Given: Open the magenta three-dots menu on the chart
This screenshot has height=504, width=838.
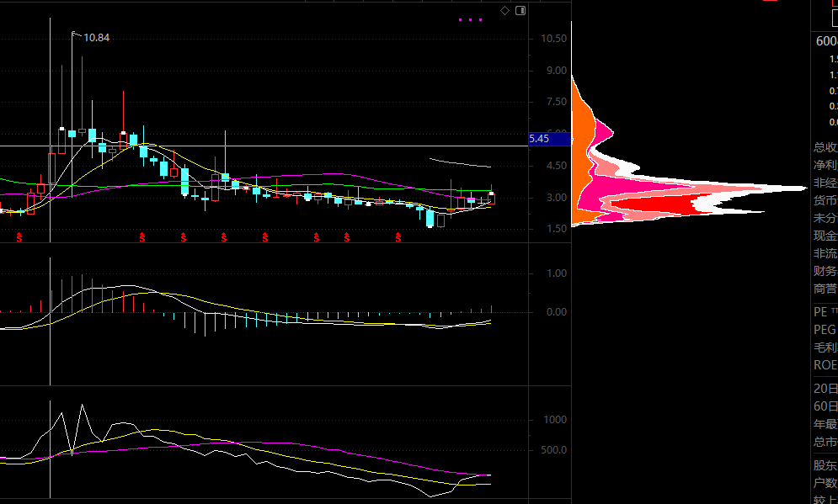Looking at the screenshot, I should (470, 19).
